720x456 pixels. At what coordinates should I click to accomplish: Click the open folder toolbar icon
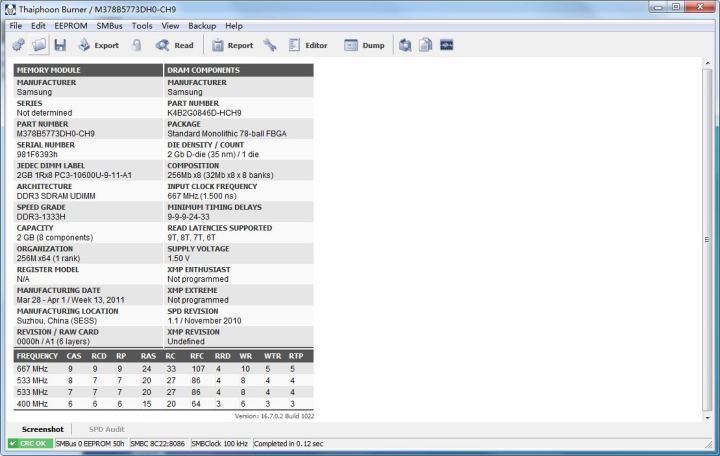click(39, 45)
